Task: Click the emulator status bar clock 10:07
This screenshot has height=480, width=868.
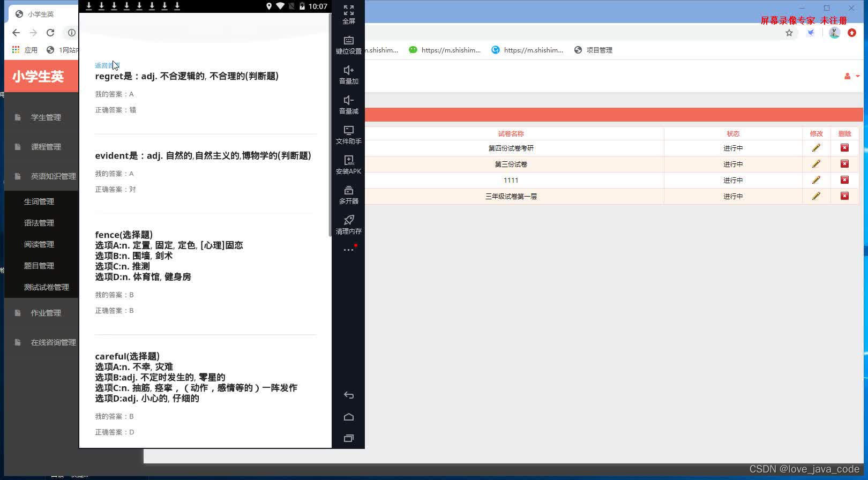Action: pos(318,6)
